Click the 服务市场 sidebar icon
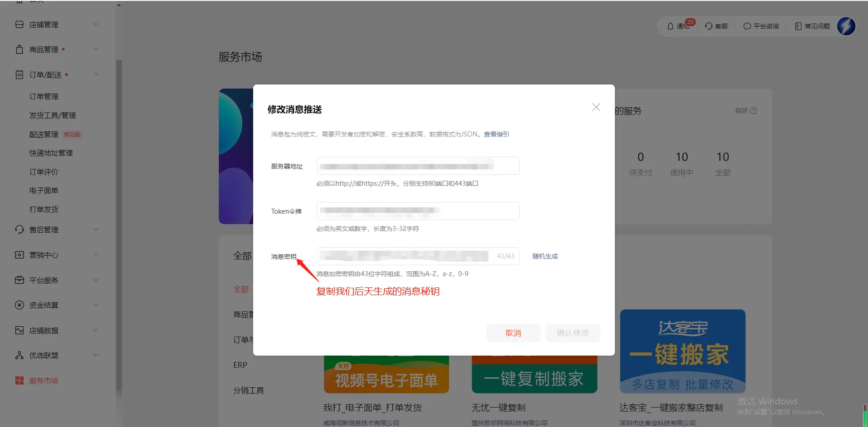The width and height of the screenshot is (868, 427). coord(19,380)
